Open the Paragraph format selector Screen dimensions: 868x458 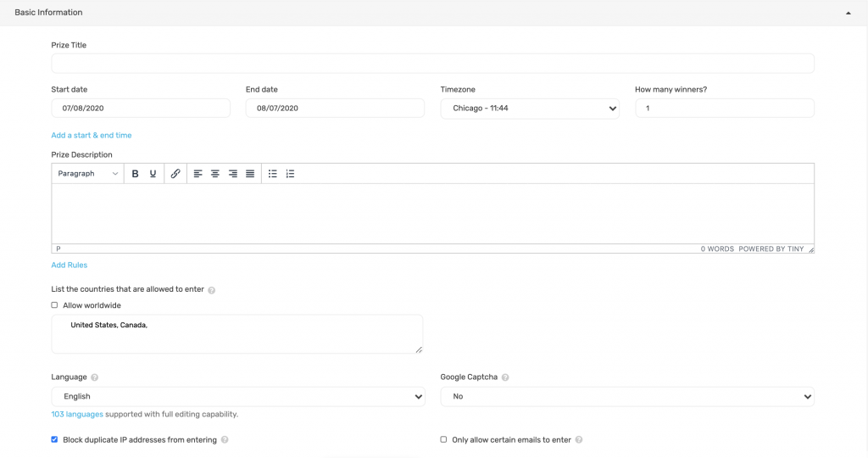tap(87, 174)
